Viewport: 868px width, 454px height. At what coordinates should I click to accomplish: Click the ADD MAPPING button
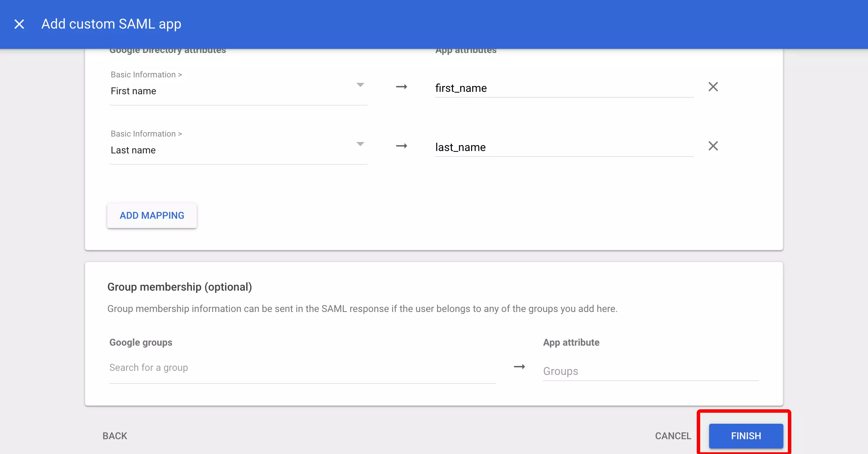(152, 215)
